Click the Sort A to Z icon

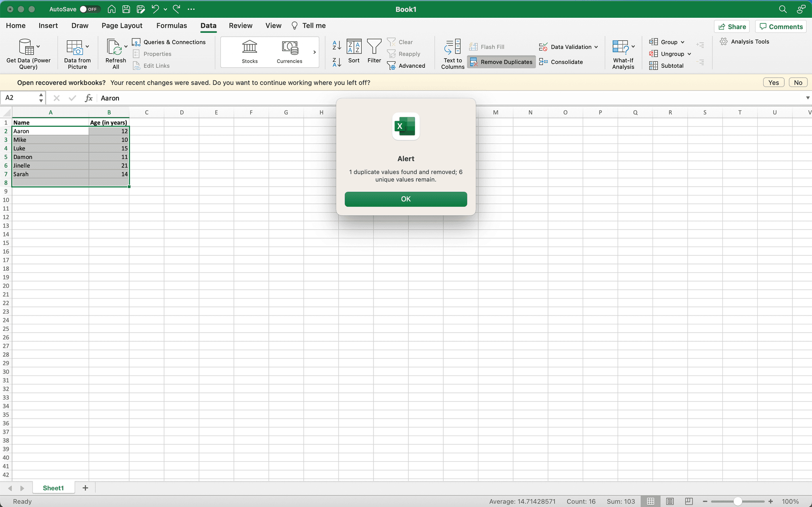[337, 45]
